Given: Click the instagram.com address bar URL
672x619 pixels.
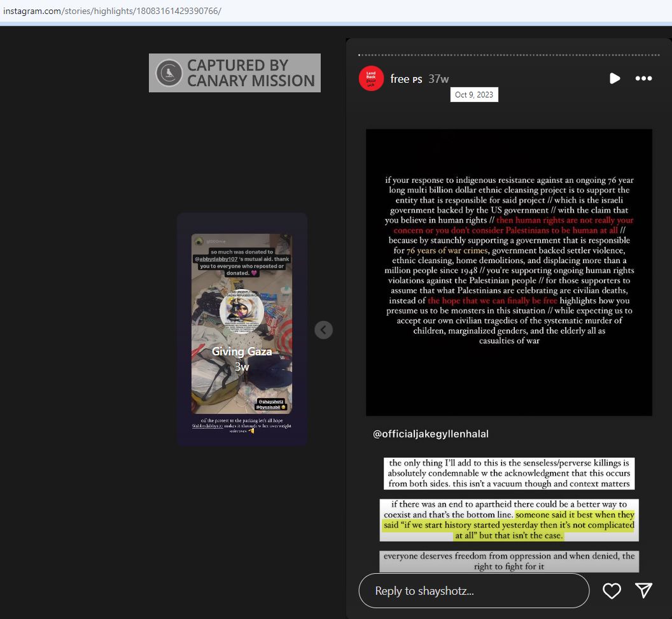Looking at the screenshot, I should pyautogui.click(x=112, y=11).
